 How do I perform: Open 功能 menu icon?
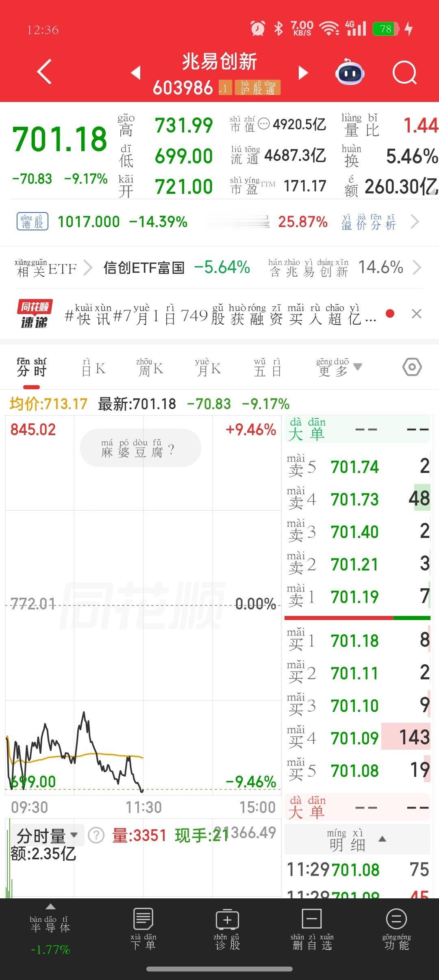click(396, 929)
